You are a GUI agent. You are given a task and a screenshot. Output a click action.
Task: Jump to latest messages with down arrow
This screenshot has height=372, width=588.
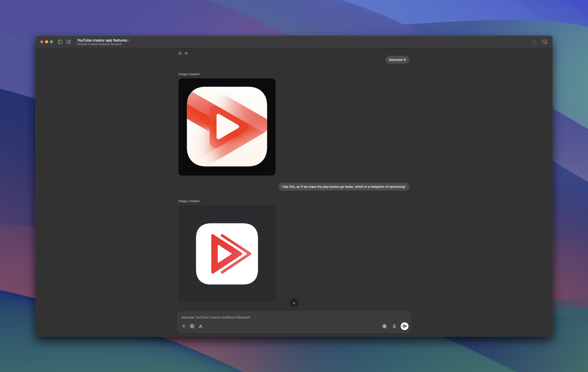tap(294, 302)
